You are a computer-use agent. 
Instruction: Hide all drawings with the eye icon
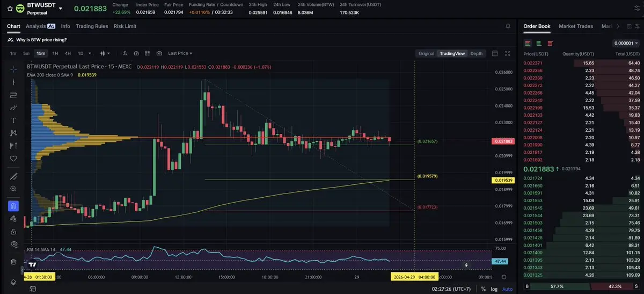13,244
